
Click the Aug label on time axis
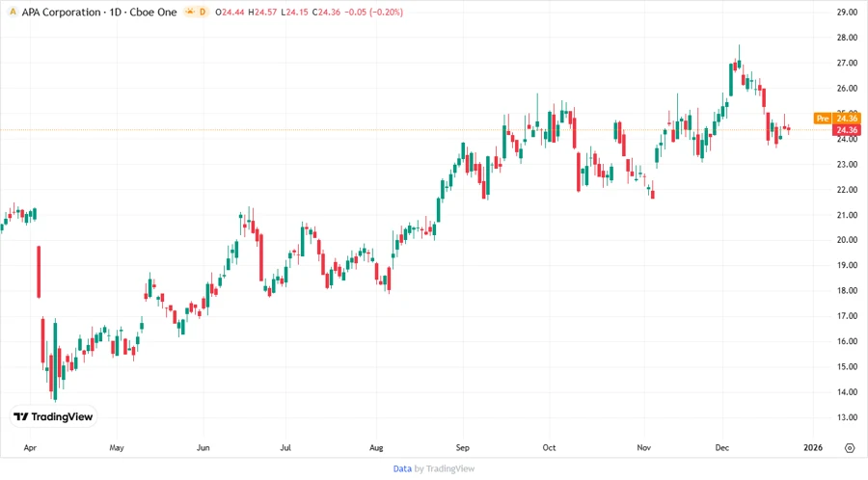tap(376, 448)
